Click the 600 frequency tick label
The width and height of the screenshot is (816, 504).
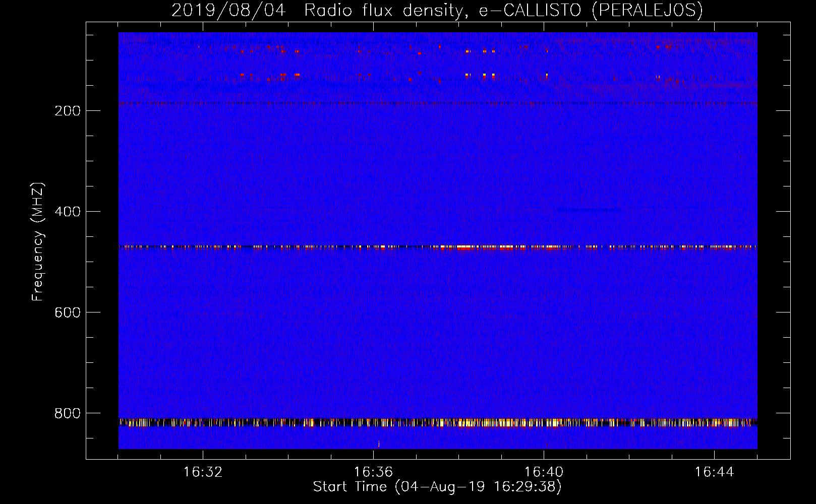[68, 312]
